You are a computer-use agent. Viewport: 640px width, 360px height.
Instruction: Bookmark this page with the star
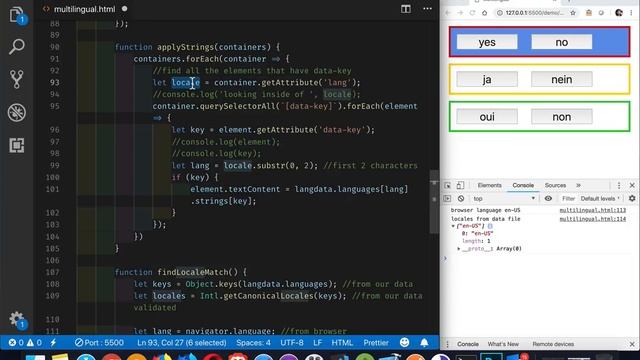(x=573, y=13)
